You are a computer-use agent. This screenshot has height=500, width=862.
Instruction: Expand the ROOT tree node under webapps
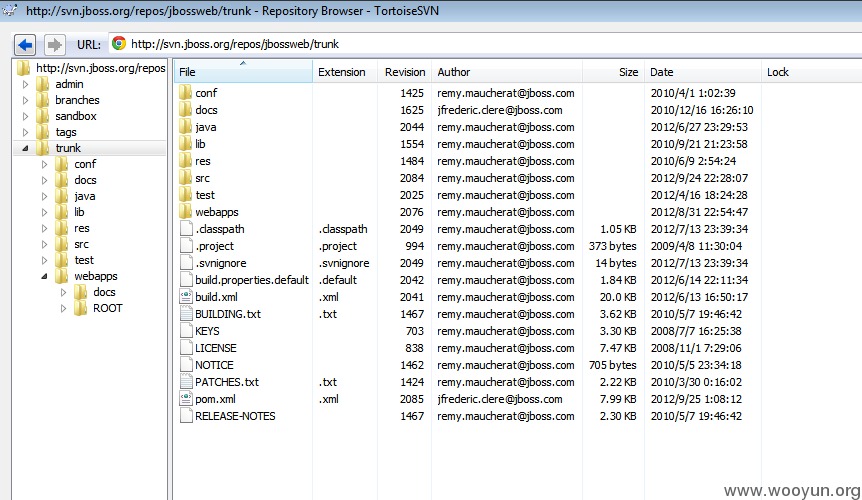(63, 309)
